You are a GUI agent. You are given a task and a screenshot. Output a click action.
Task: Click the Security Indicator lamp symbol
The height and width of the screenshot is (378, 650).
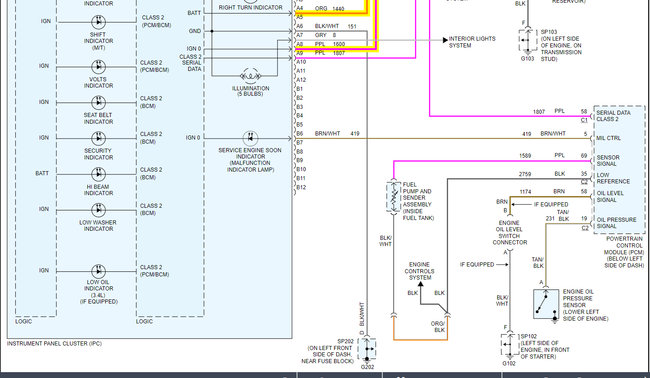(98, 138)
